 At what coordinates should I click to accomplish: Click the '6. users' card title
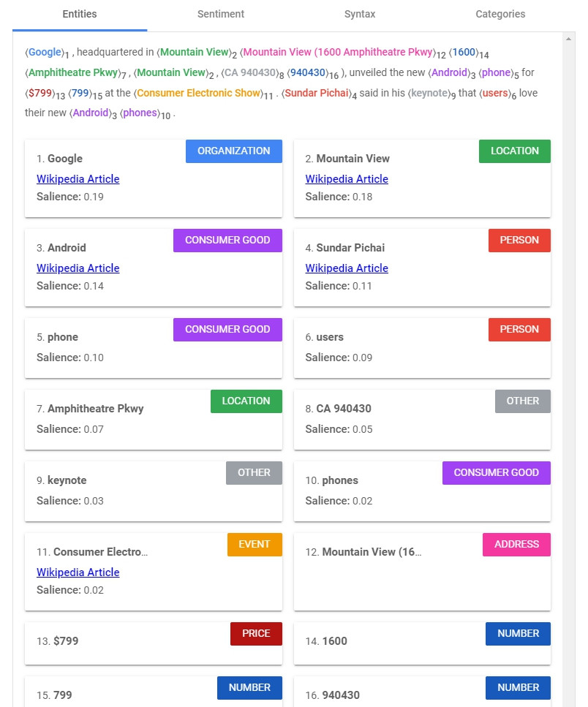[x=324, y=337]
